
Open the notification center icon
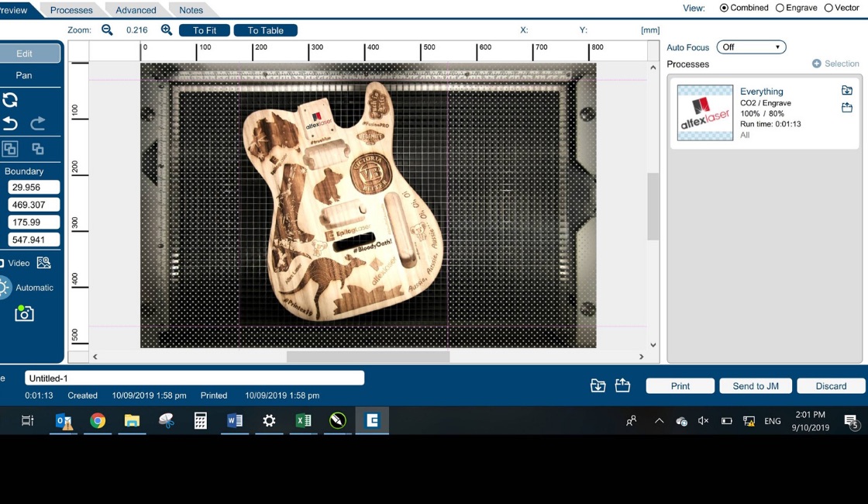(852, 422)
